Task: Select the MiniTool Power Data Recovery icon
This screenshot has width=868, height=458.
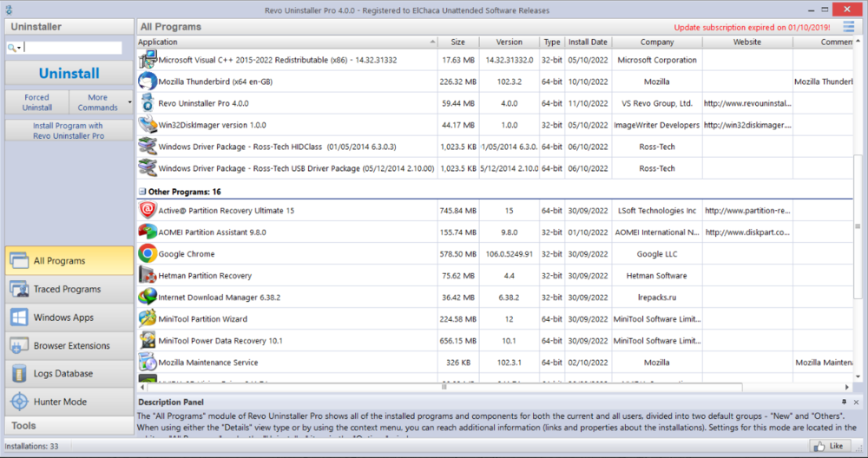Action: coord(147,341)
